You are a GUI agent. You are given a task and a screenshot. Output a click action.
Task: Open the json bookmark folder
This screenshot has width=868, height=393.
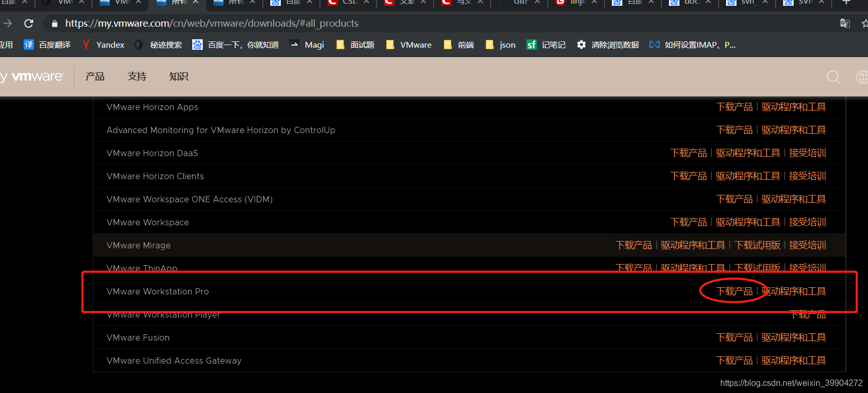pos(501,45)
